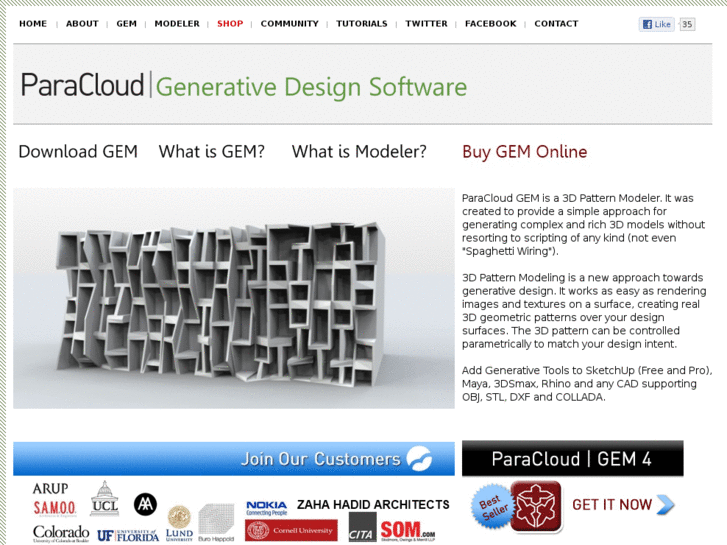The width and height of the screenshot is (727, 545).
Task: Click the Best Seller badge
Action: [492, 507]
